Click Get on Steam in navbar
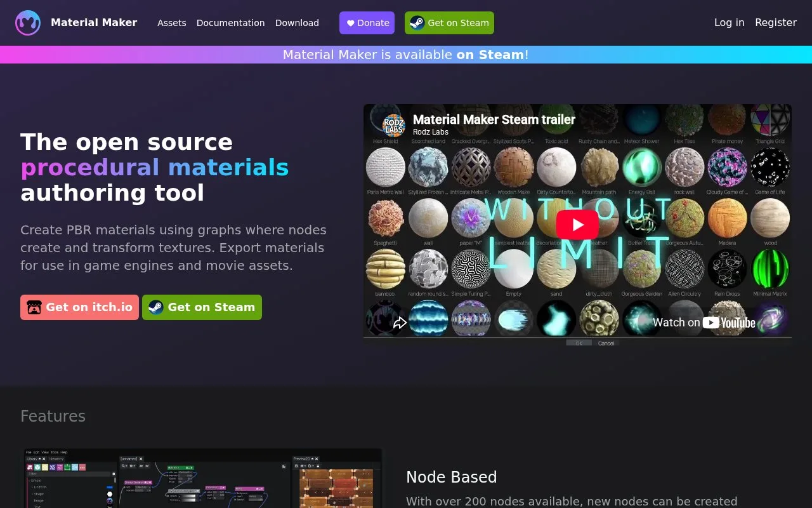Image resolution: width=812 pixels, height=508 pixels. pyautogui.click(x=449, y=23)
